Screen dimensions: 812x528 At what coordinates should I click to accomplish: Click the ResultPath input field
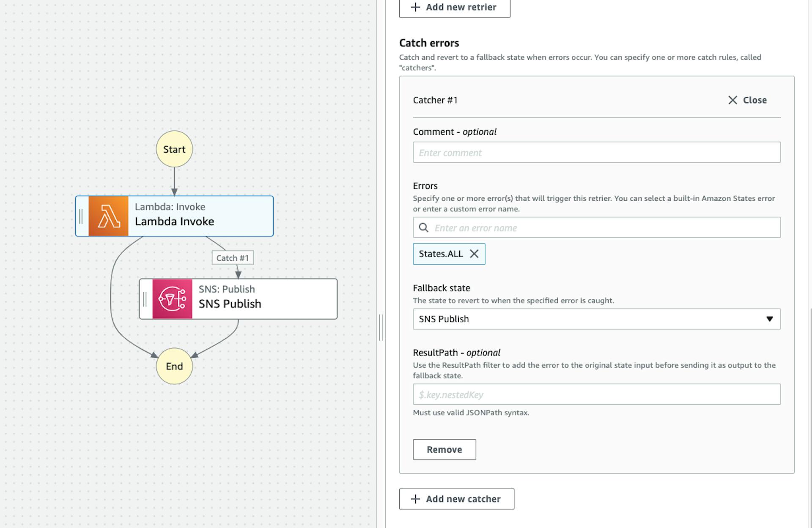point(596,394)
